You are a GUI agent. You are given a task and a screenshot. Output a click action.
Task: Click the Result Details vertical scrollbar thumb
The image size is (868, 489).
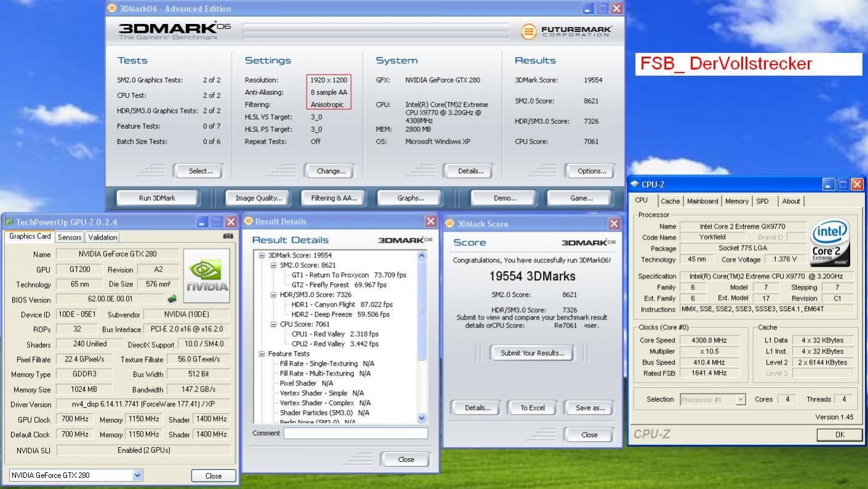click(422, 310)
